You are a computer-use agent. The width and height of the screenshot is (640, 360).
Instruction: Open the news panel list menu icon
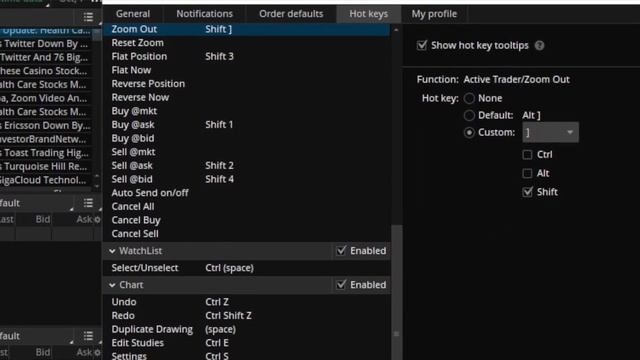88,17
